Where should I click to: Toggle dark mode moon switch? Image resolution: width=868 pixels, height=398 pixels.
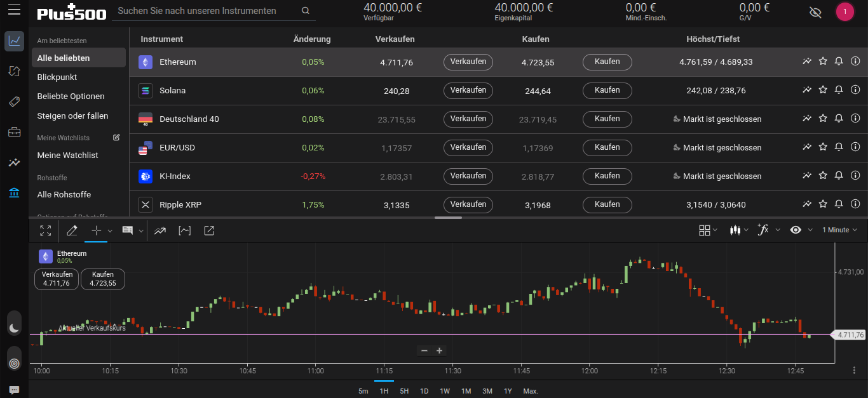click(14, 328)
